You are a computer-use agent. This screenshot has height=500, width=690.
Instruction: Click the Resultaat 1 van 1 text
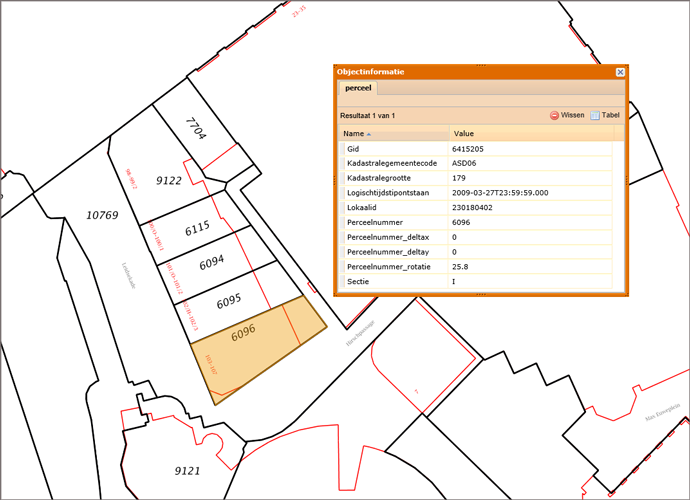367,116
